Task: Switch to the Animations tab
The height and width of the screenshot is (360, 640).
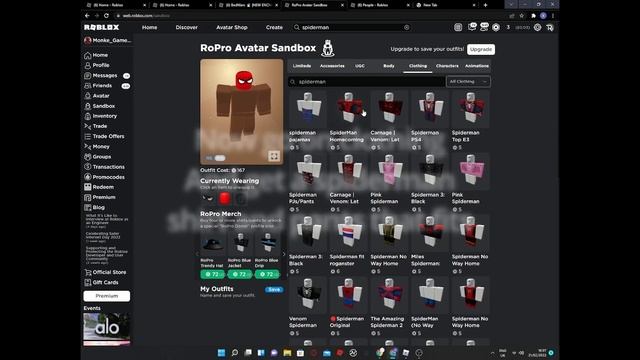Action: [476, 66]
